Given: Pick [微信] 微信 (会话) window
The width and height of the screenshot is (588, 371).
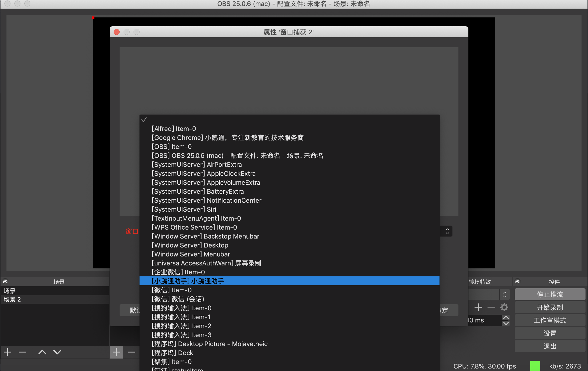Looking at the screenshot, I should (290, 299).
